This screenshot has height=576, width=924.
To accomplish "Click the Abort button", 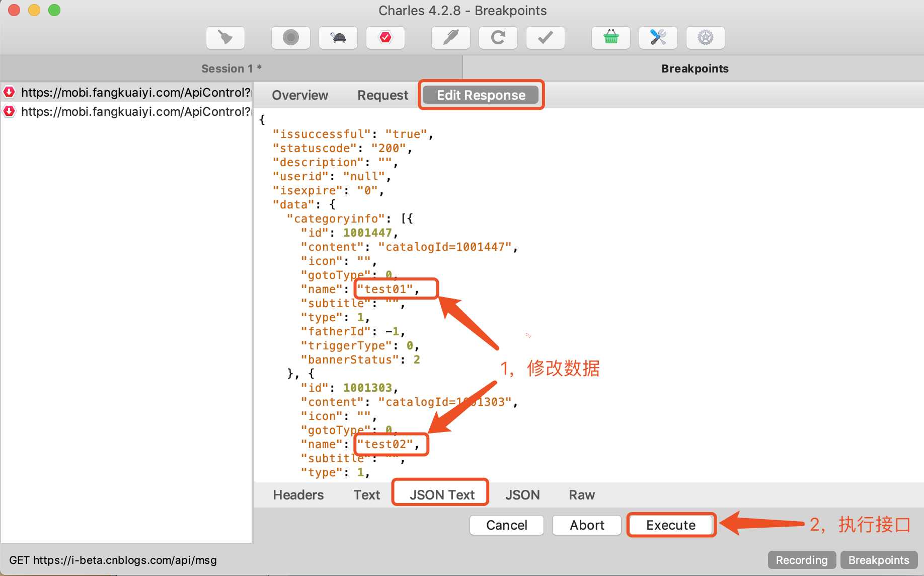I will tap(587, 525).
